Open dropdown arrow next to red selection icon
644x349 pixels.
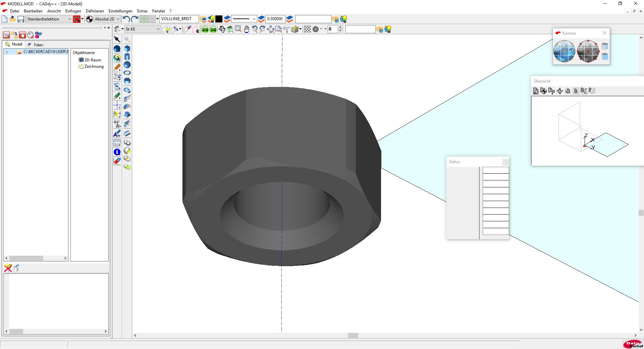[x=82, y=19]
